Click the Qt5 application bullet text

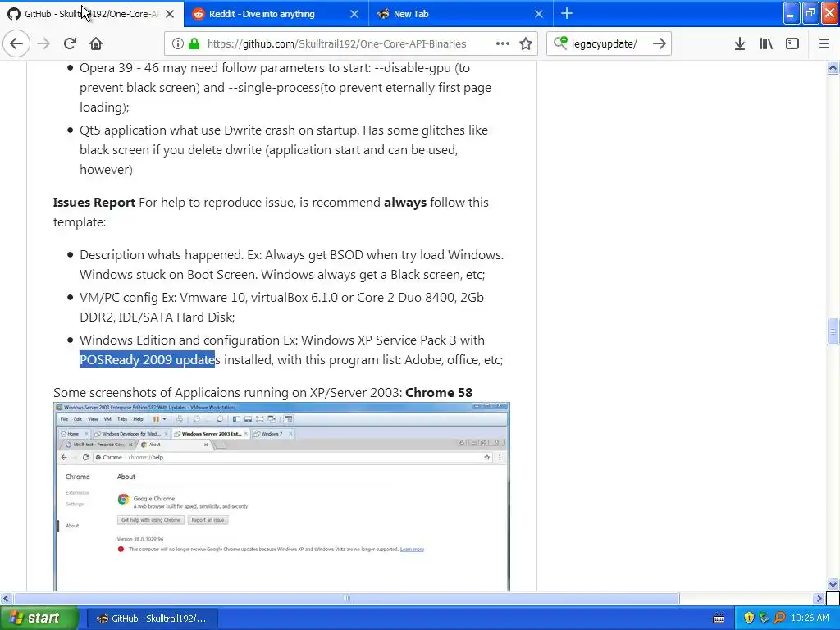click(x=284, y=149)
